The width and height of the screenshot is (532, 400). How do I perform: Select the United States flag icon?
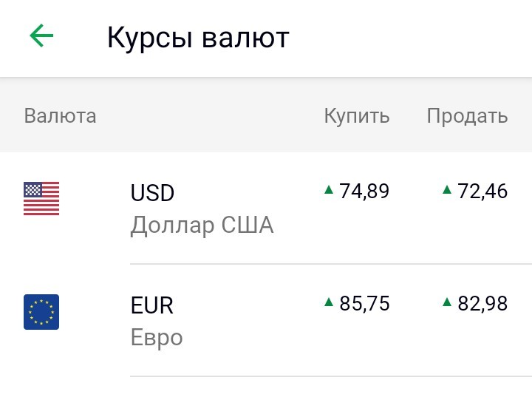click(41, 199)
